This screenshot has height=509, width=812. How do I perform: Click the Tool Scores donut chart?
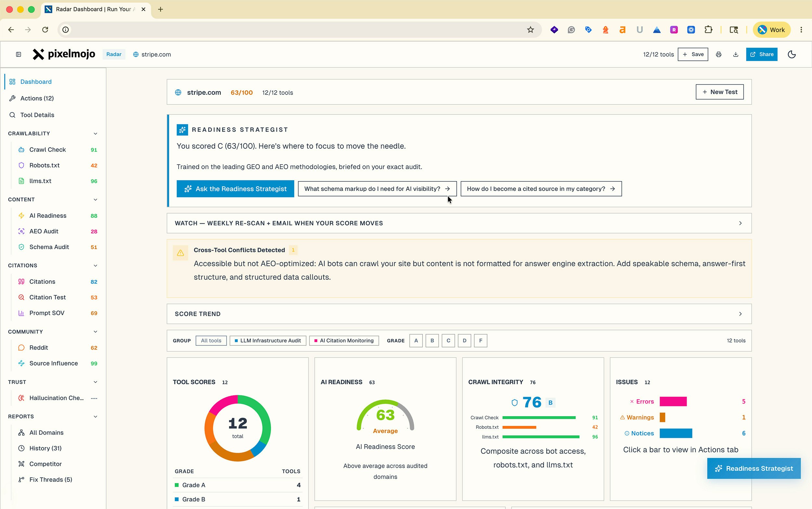coord(237,428)
